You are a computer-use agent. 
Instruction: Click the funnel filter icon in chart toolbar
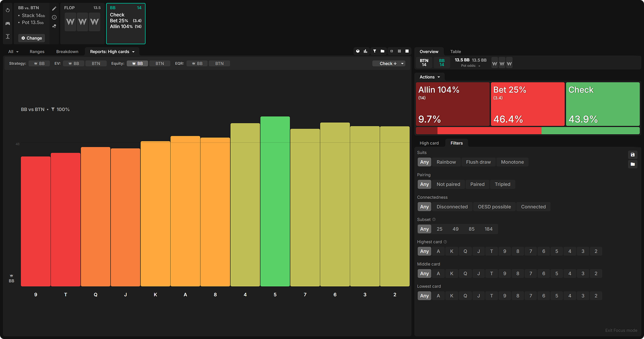pos(374,51)
